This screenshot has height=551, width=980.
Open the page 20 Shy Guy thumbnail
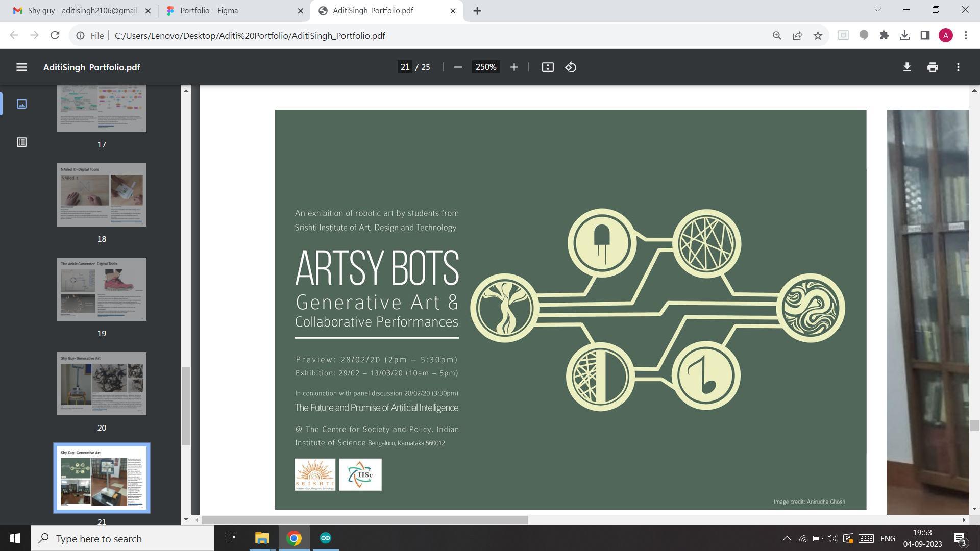[102, 384]
